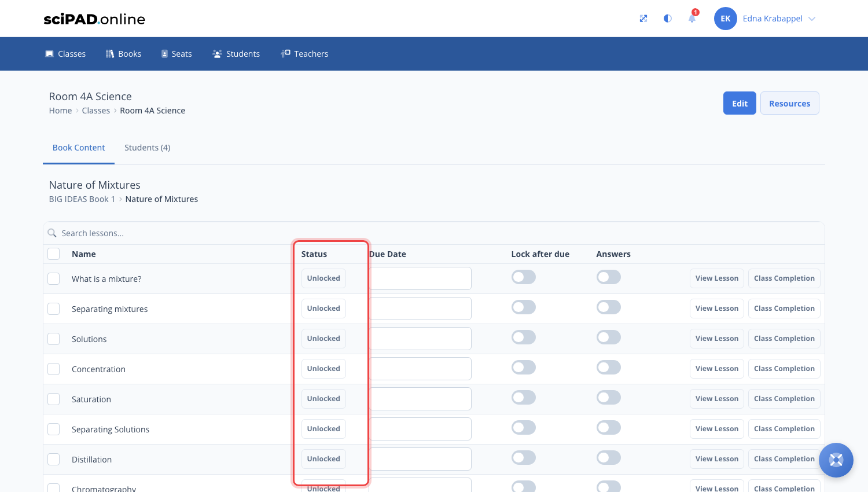
Task: Check the Separating mixtures row
Action: (54, 309)
